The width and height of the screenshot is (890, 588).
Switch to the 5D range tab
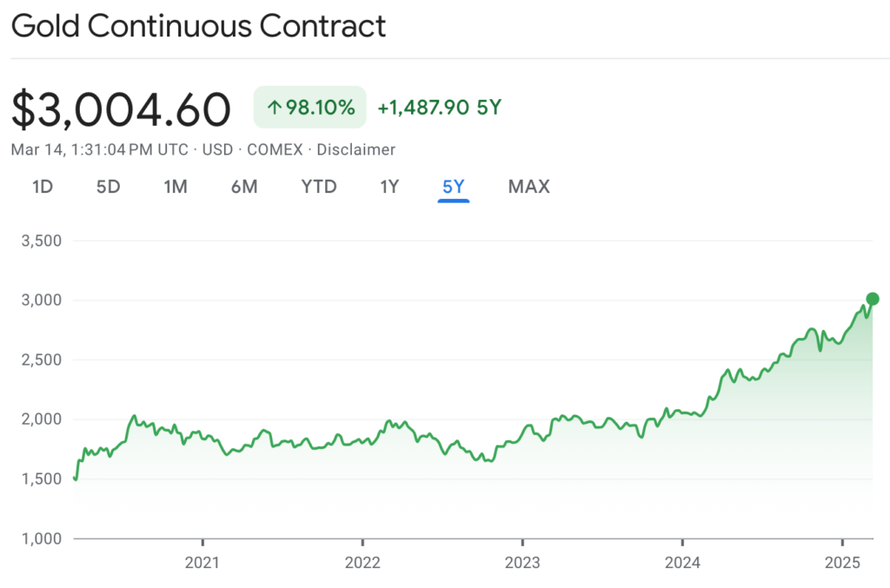point(108,187)
